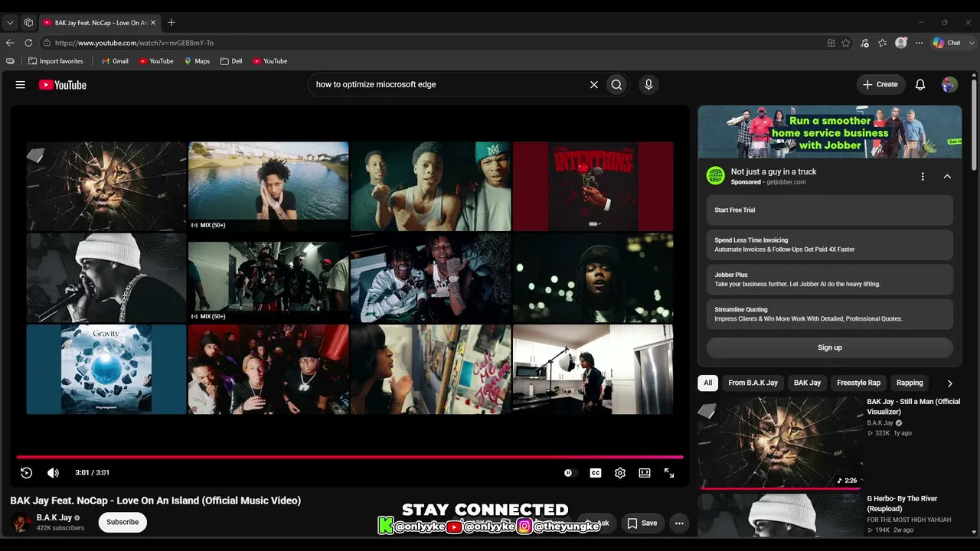This screenshot has height=551, width=980.
Task: Click the Sign up button in the ad
Action: [830, 347]
